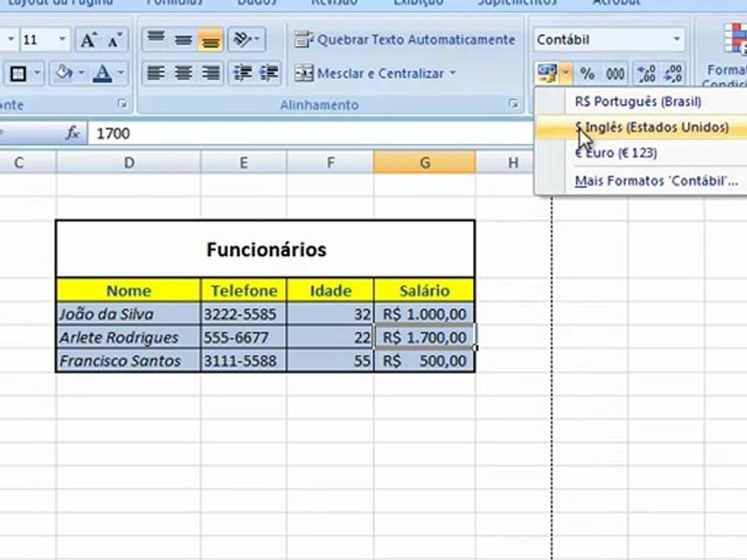747x560 pixels.
Task: Click the Nome header cell
Action: (x=128, y=290)
